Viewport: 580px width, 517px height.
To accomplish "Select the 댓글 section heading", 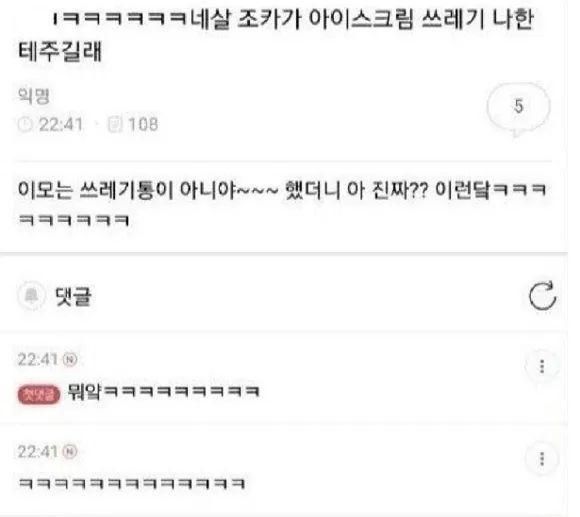I will point(73,296).
